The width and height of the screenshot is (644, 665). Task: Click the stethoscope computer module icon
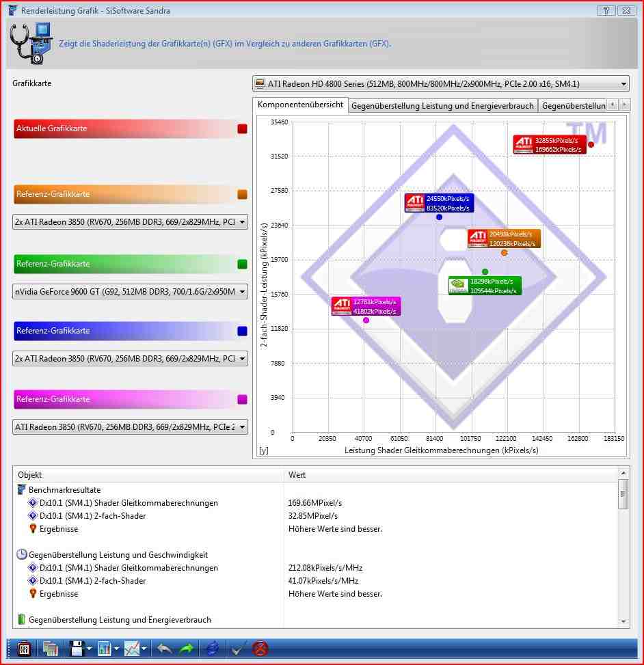[31, 43]
